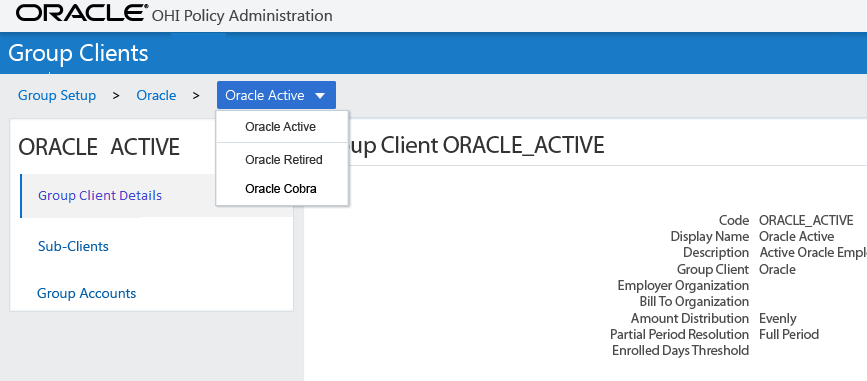This screenshot has height=381, width=867.
Task: Click the ORACLE ACTIVE side panel heading
Action: point(99,148)
